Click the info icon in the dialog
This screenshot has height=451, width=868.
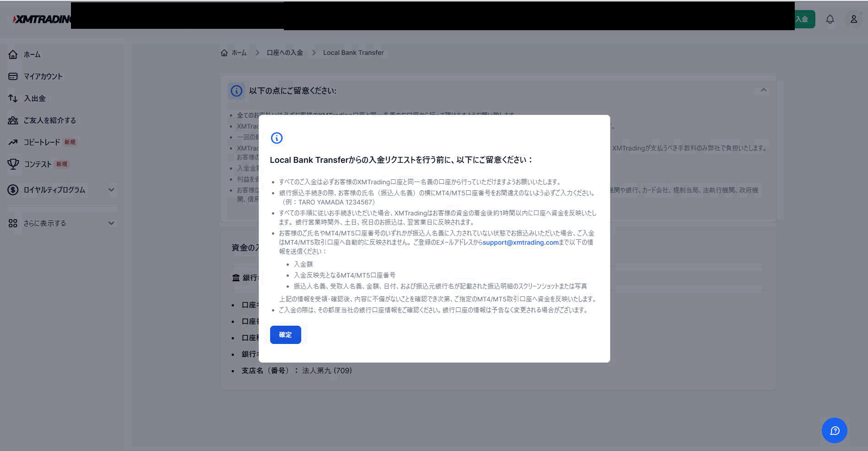(277, 138)
